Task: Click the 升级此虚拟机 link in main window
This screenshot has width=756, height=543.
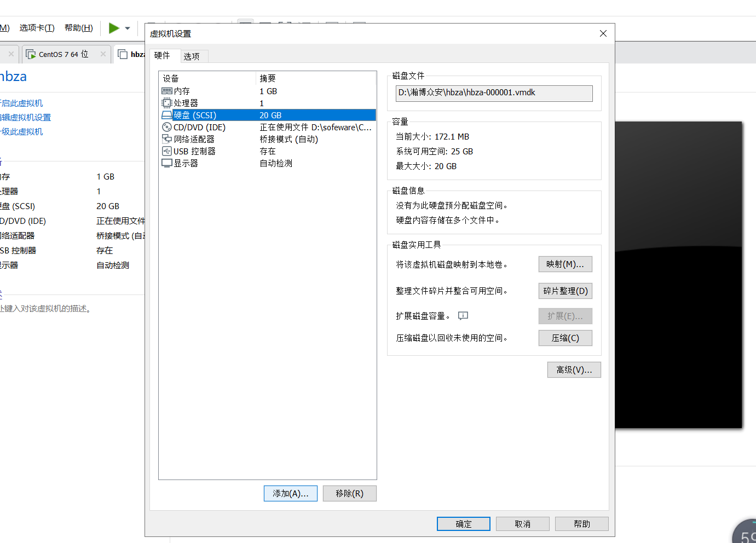Action: point(21,131)
